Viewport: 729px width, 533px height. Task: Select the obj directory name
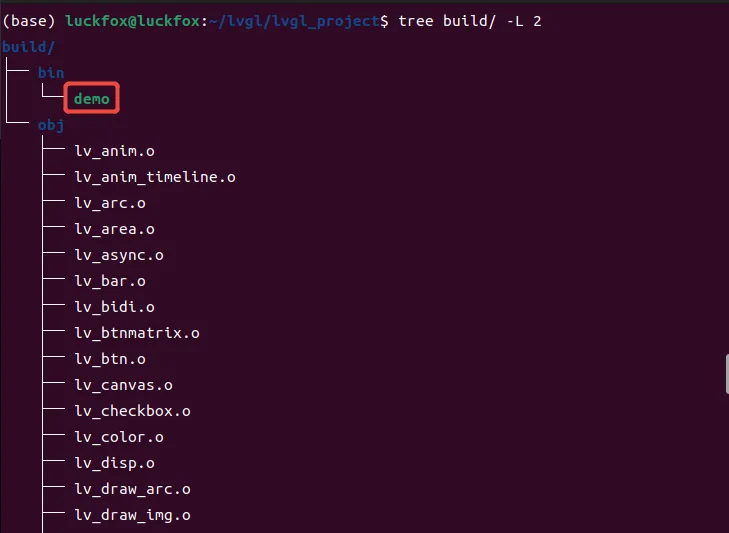coord(51,125)
